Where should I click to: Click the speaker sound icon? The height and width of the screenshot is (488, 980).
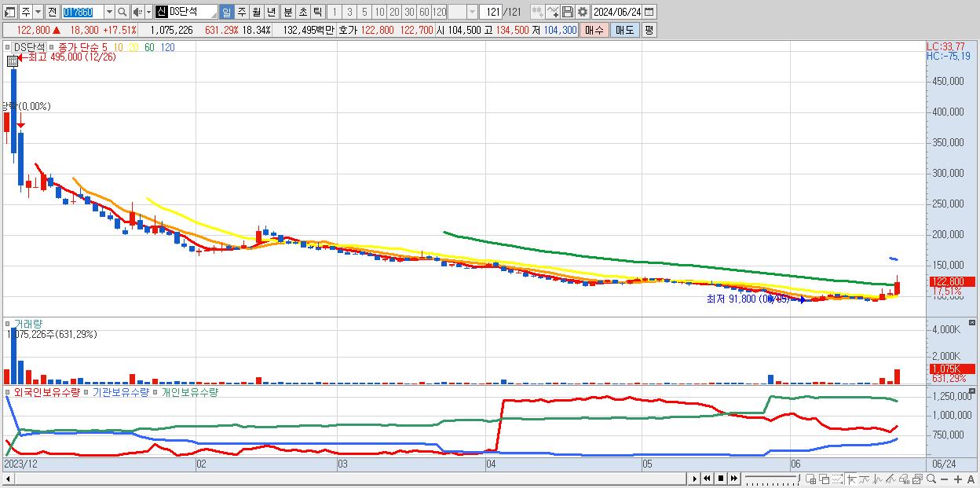tap(137, 12)
